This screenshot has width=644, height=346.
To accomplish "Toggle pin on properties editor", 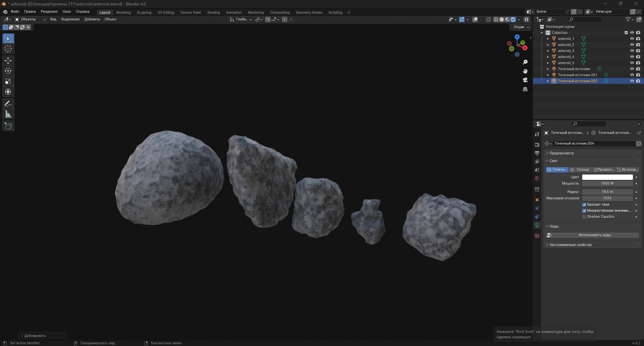I will (x=639, y=133).
